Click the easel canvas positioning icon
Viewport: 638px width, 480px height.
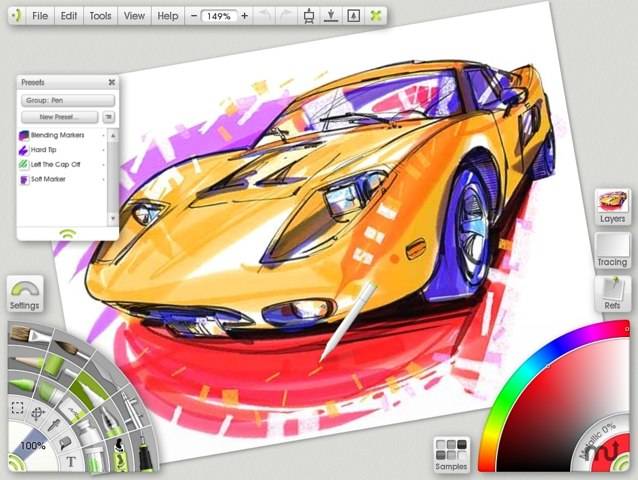(x=309, y=16)
